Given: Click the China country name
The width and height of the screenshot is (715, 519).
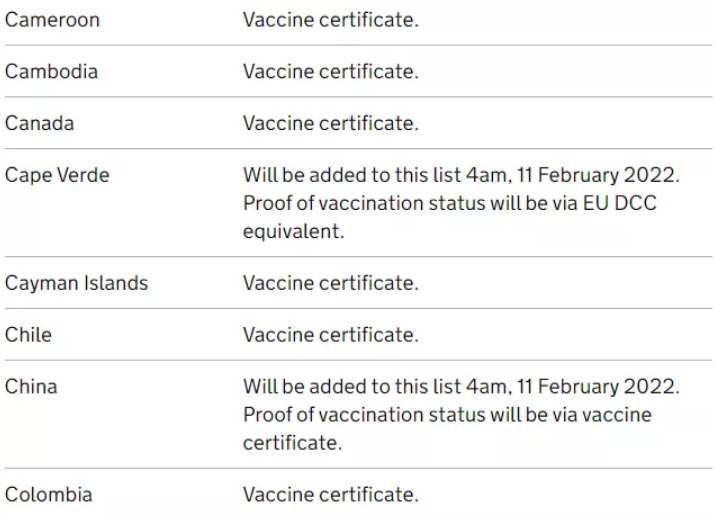Looking at the screenshot, I should (31, 386).
